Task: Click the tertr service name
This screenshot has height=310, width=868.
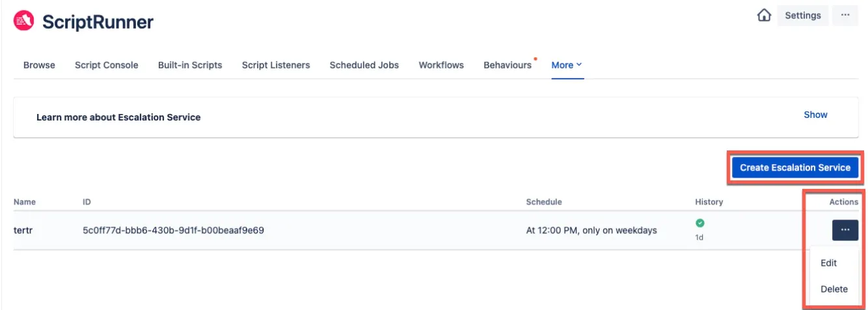Action: [x=23, y=230]
